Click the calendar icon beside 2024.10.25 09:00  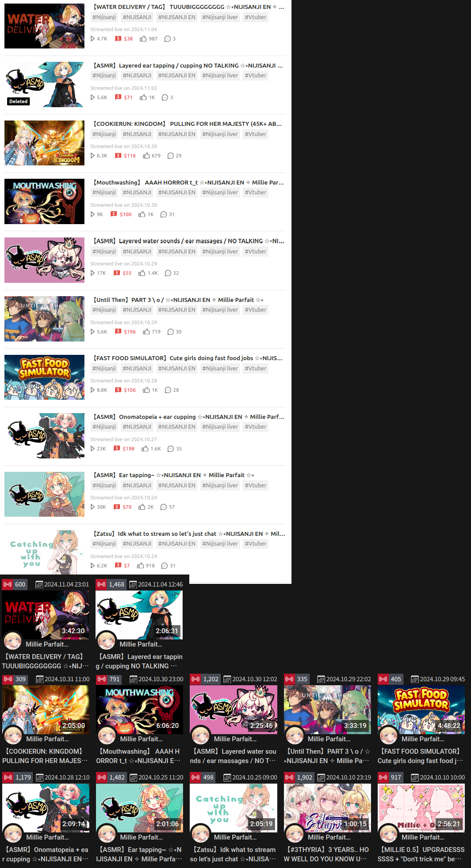[228, 777]
